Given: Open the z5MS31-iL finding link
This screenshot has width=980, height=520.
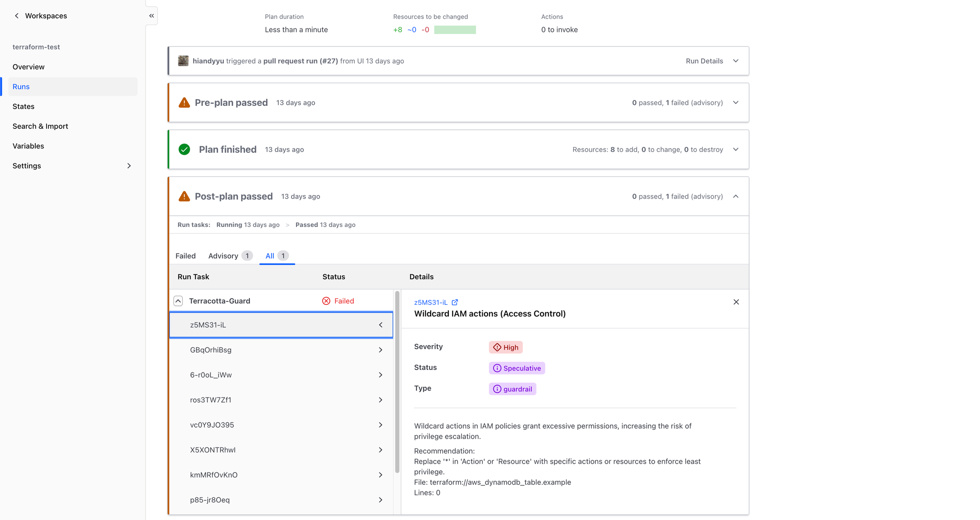Looking at the screenshot, I should pyautogui.click(x=431, y=302).
